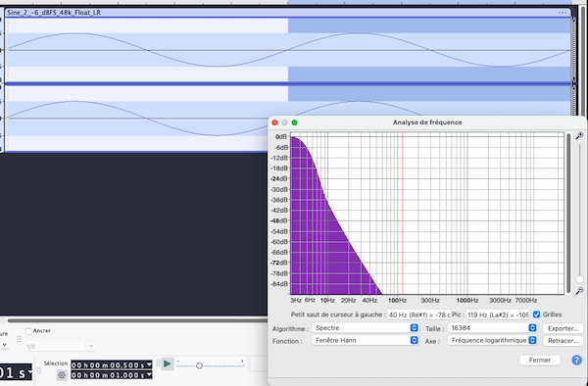Open selection end time format arrow
Image resolution: width=588 pixels, height=386 pixels.
point(149,375)
